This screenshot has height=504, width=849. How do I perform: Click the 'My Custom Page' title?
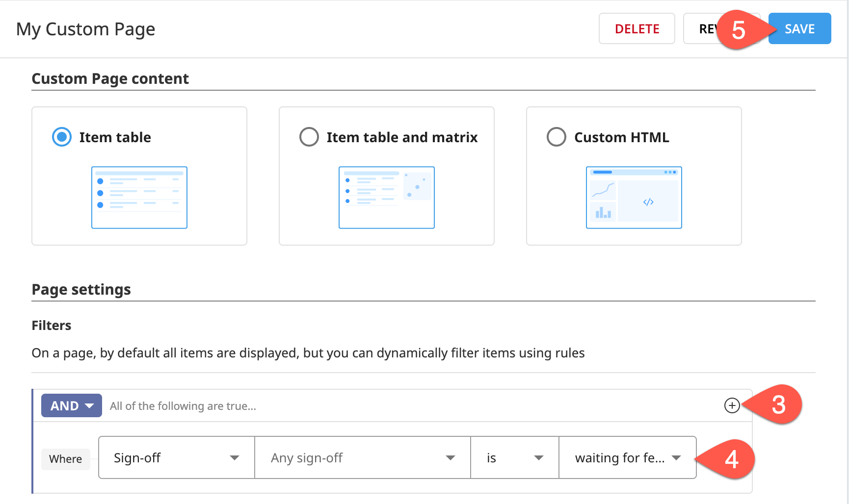tap(86, 29)
